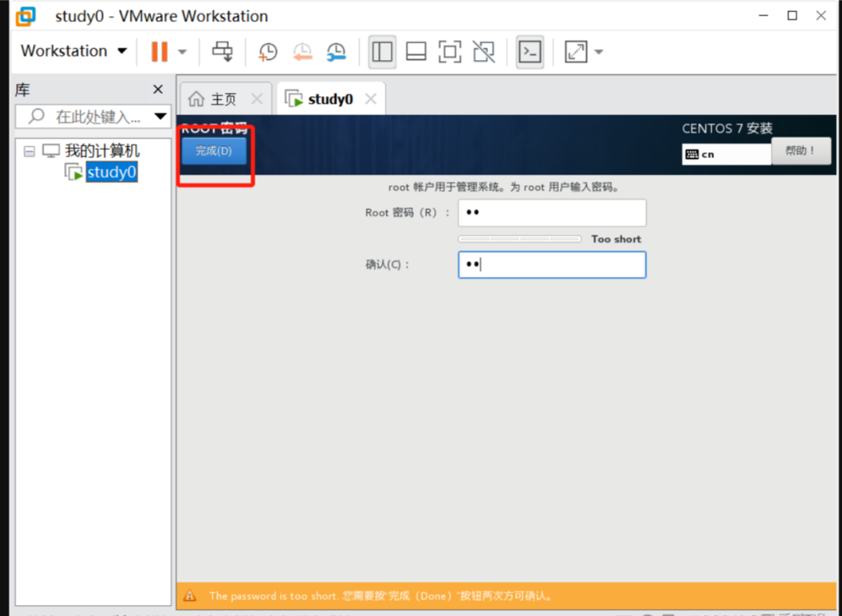The width and height of the screenshot is (842, 616).
Task: Select 我的计算机 in the library
Action: point(102,151)
